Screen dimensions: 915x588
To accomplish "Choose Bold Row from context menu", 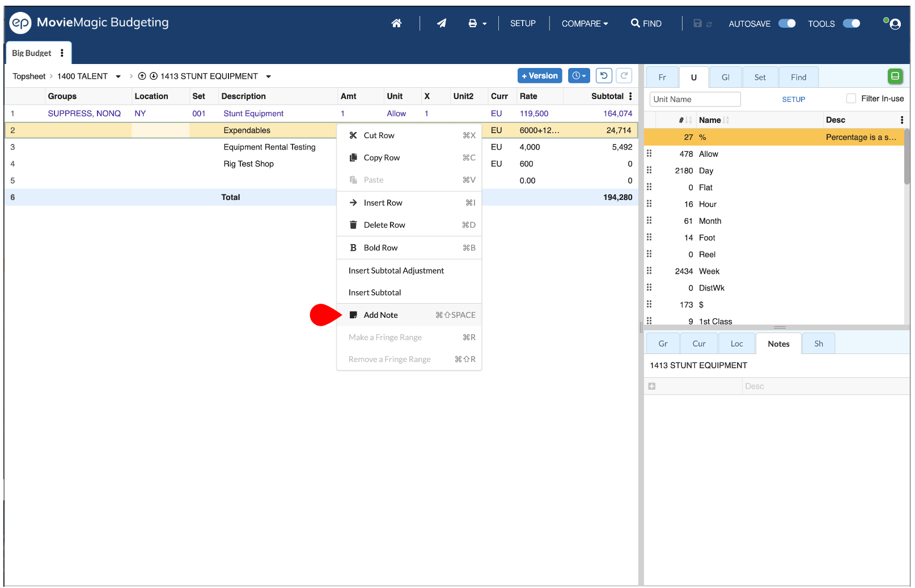I will [409, 248].
